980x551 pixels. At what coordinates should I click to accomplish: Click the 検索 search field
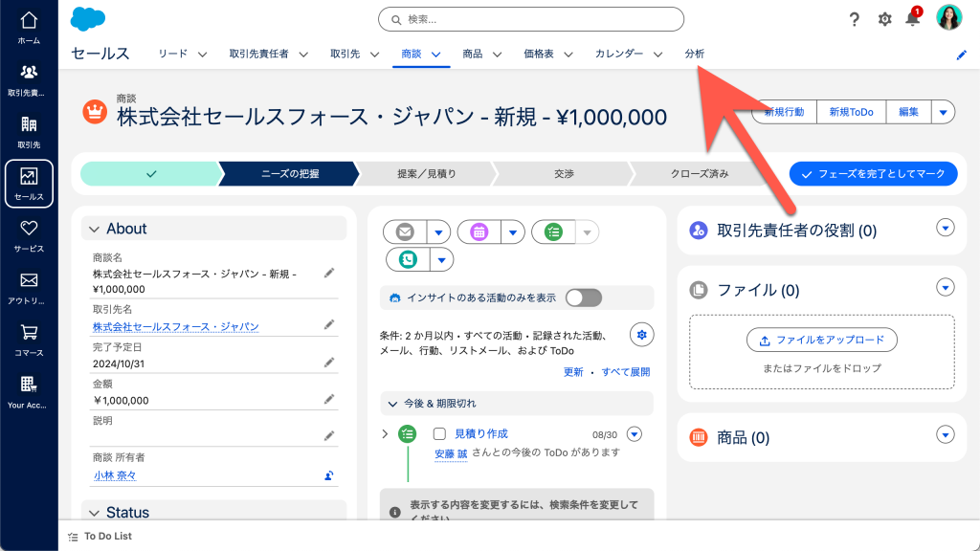(x=531, y=19)
